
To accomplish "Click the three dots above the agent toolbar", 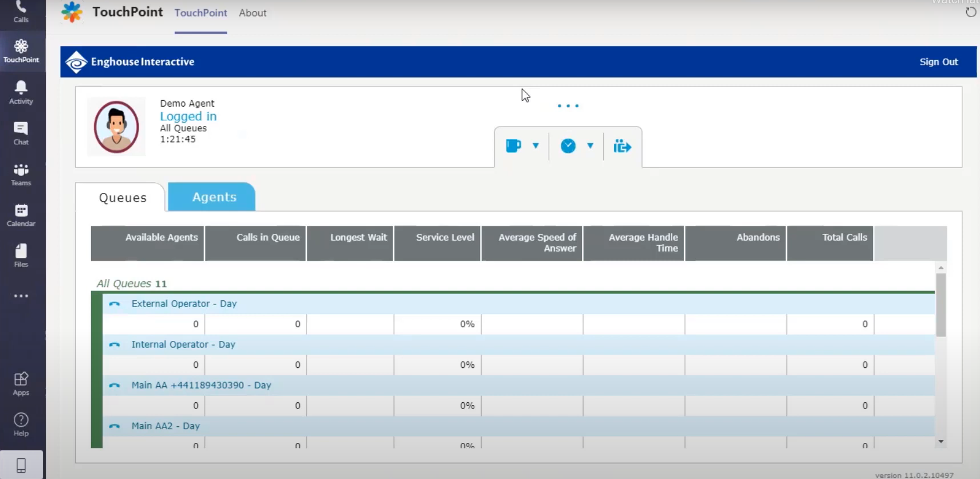I will point(568,106).
